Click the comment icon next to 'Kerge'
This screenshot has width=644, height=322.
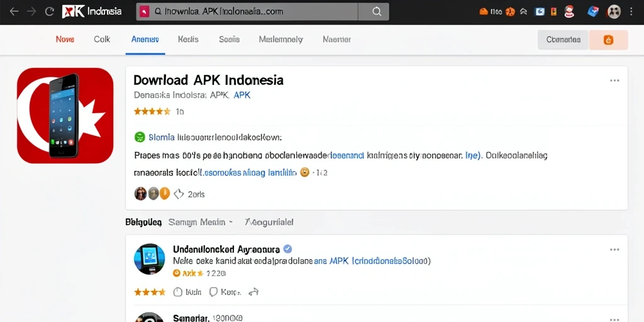point(213,292)
